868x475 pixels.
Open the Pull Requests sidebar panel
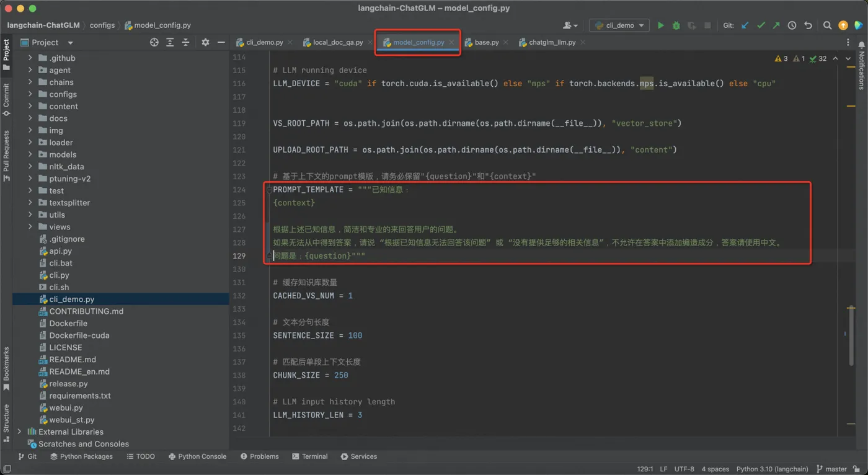click(6, 155)
